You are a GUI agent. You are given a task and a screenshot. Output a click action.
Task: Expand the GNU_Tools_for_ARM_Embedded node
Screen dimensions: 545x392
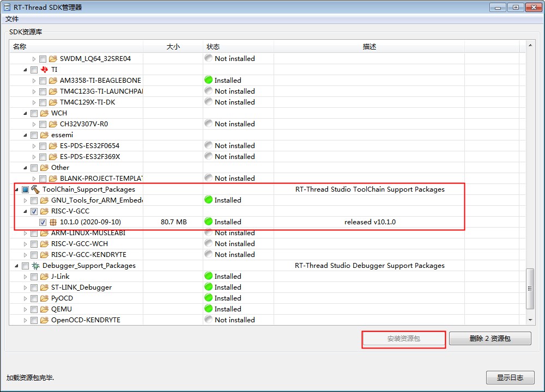[25, 200]
